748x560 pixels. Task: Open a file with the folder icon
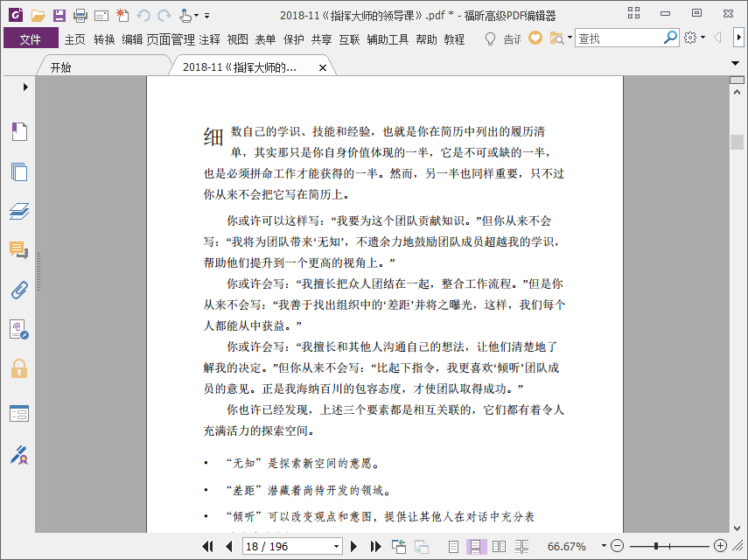point(38,16)
